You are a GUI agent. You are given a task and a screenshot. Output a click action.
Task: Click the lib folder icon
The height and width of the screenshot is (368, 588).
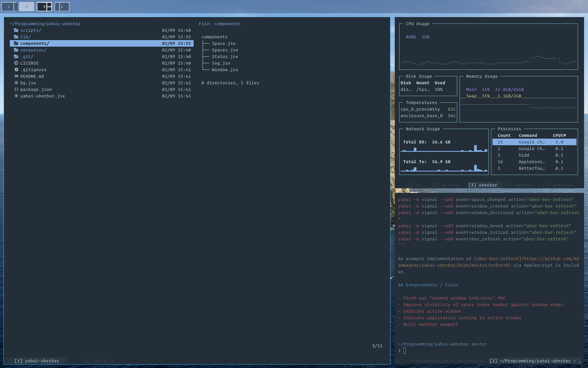(16, 37)
